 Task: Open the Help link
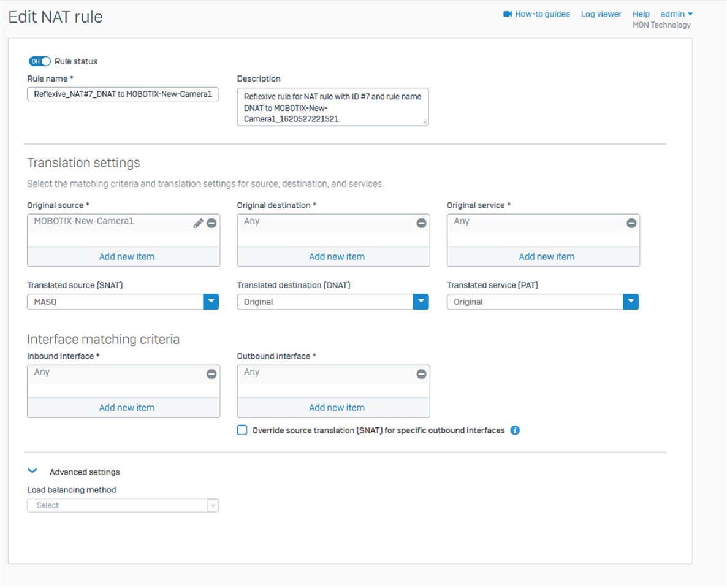[641, 14]
